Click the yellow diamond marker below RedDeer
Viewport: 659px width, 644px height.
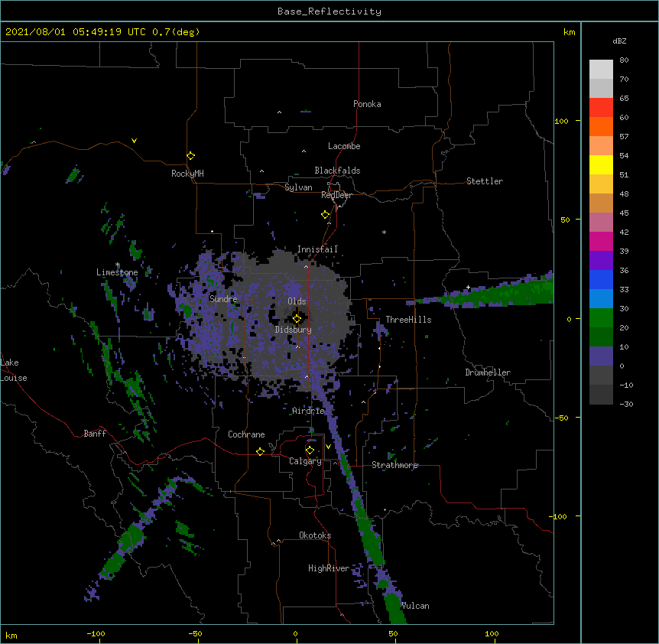pyautogui.click(x=326, y=215)
